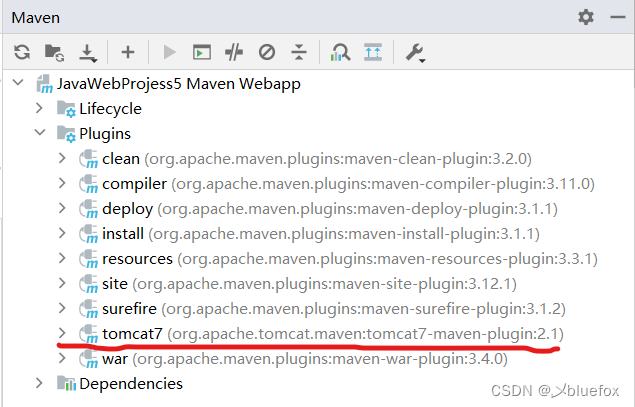Show dependencies diagram icon
Viewport: 635px width, 407px height.
coord(340,52)
